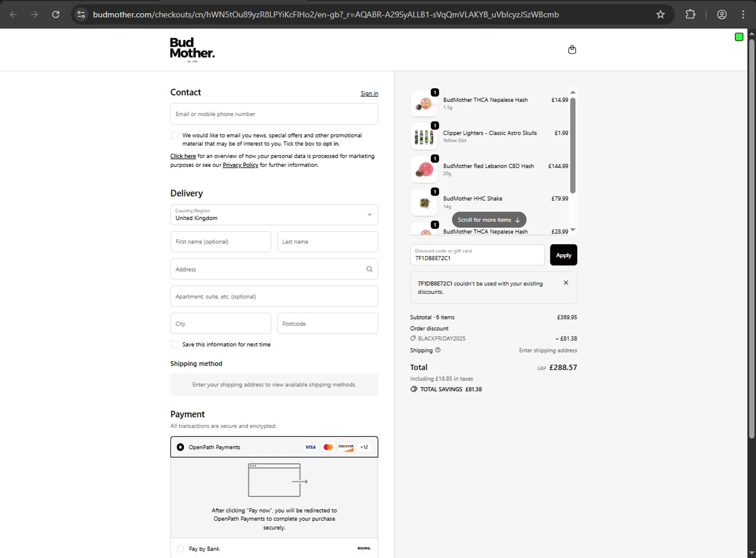756x558 pixels.
Task: Click the page vertical scrollbar thumb
Action: pos(751,238)
